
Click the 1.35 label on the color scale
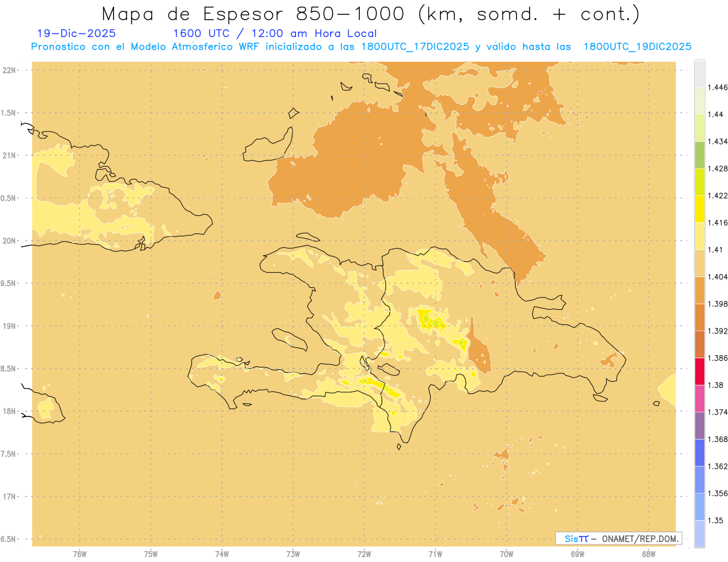(715, 520)
